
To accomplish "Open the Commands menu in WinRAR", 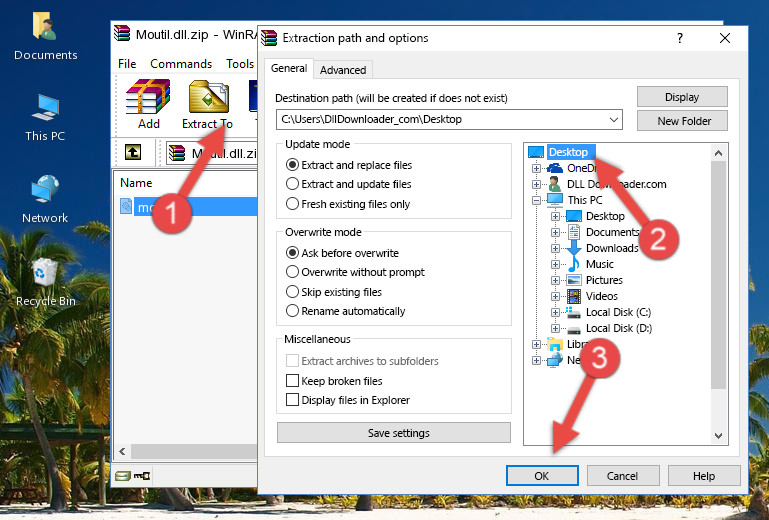I will point(181,64).
